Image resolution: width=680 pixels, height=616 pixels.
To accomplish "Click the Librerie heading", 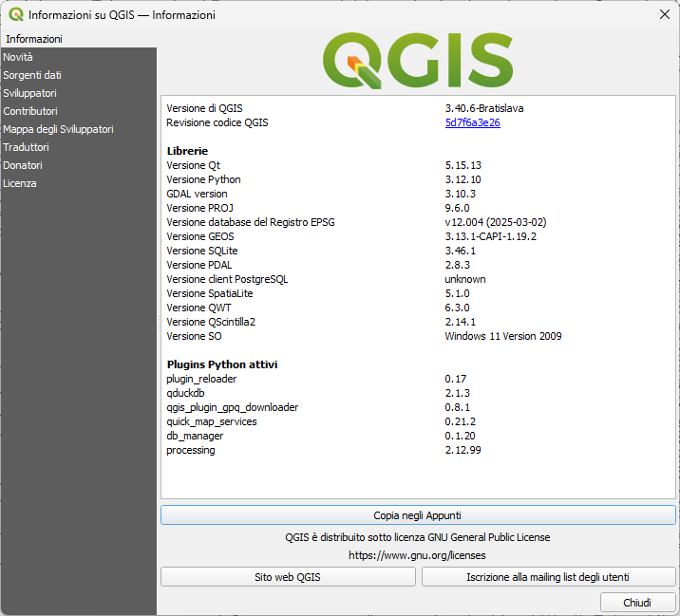I will point(187,151).
